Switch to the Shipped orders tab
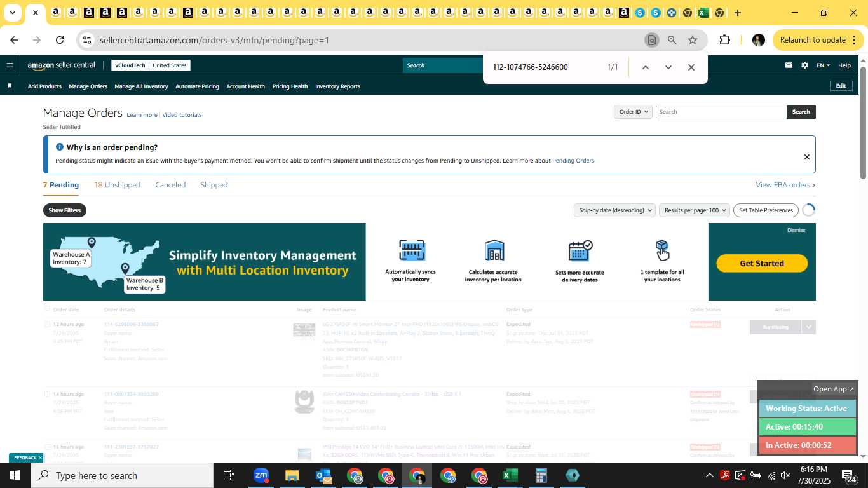868x488 pixels. click(214, 185)
